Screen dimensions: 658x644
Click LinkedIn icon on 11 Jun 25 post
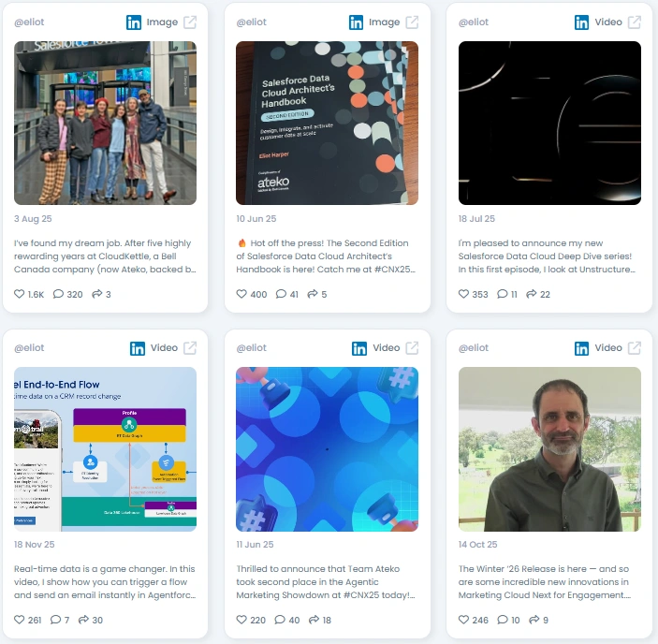359,348
